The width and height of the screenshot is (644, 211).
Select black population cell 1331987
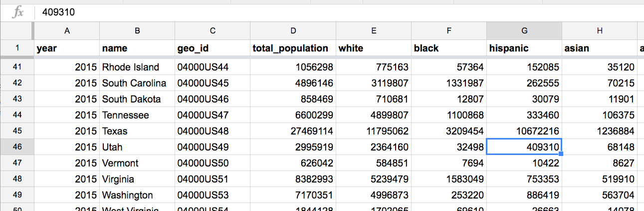pos(449,83)
